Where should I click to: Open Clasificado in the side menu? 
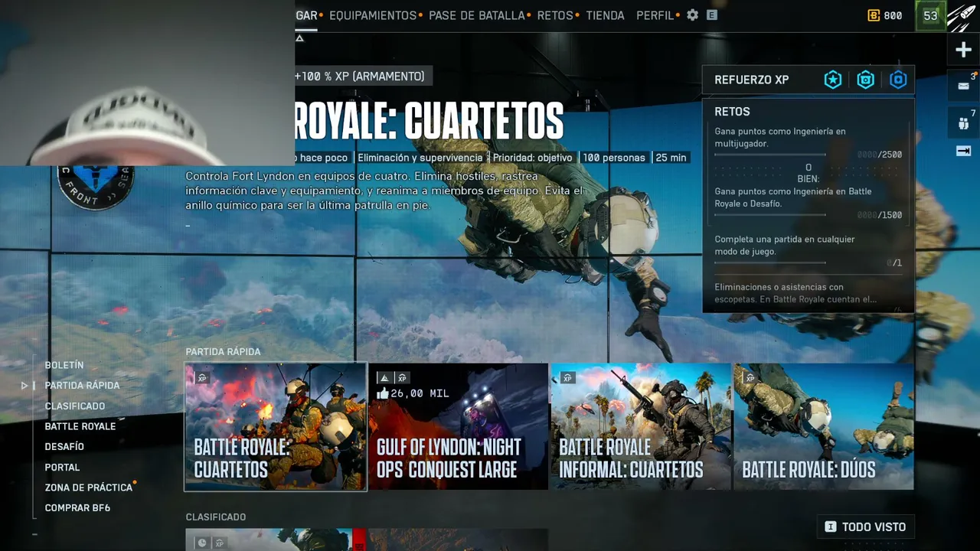(75, 406)
